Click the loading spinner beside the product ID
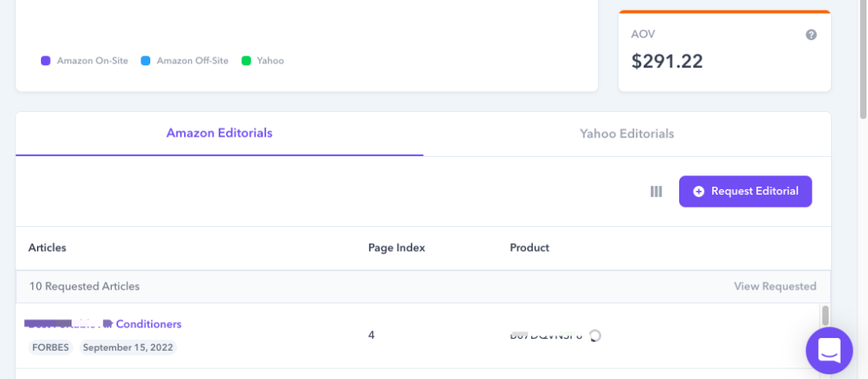The image size is (868, 379). point(595,336)
